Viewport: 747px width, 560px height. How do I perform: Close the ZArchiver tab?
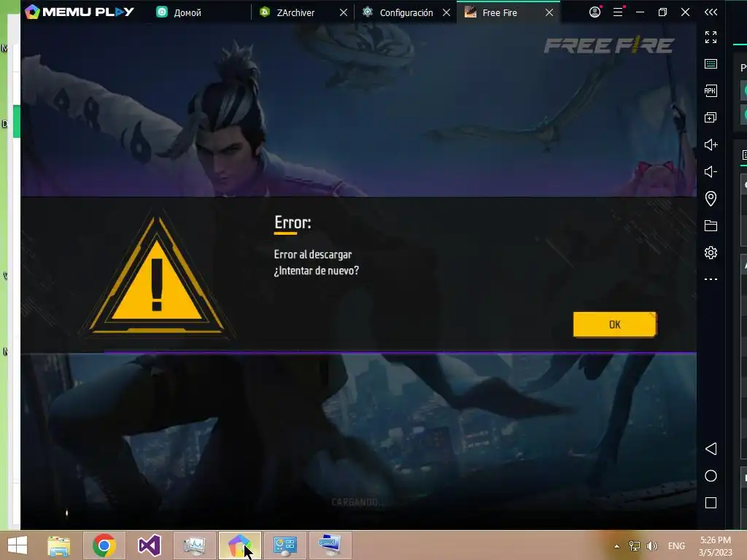344,12
